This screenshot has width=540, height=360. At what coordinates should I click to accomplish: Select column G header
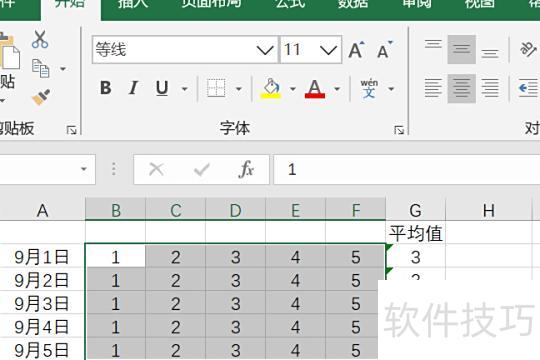click(x=415, y=210)
